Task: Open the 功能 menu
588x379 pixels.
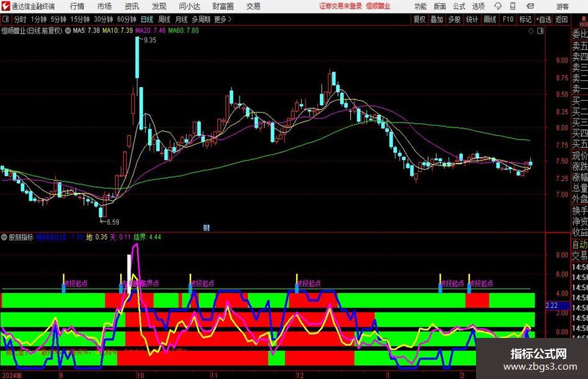Action: coord(421,6)
